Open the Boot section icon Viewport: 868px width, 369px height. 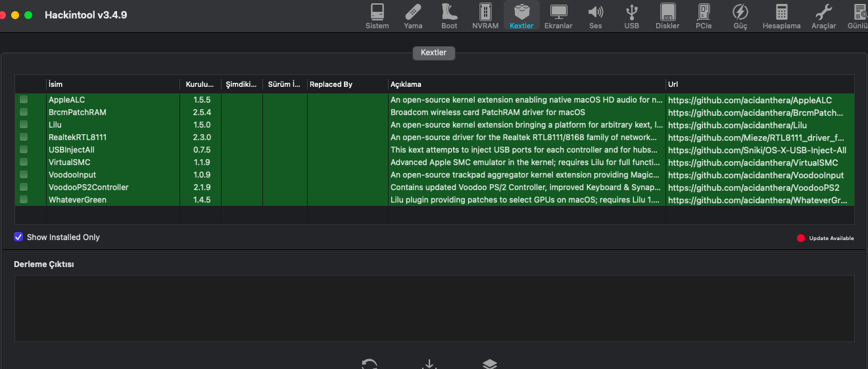pos(449,16)
